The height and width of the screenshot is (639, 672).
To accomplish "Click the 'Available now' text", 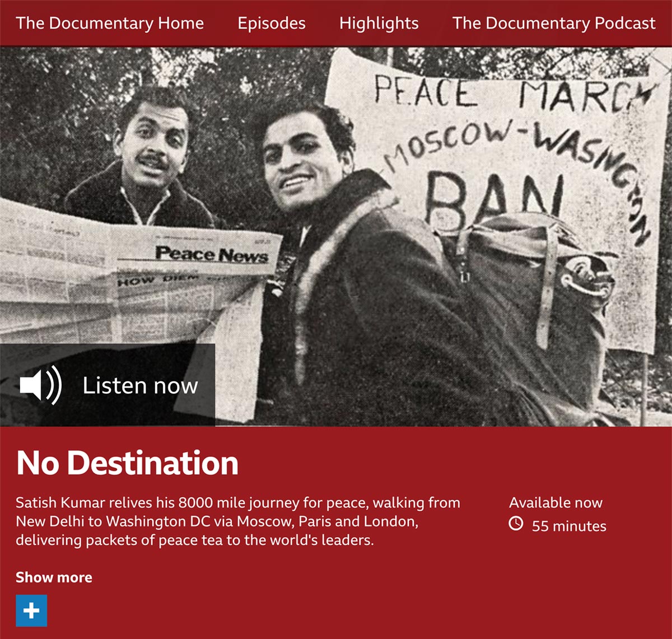I will (x=556, y=502).
